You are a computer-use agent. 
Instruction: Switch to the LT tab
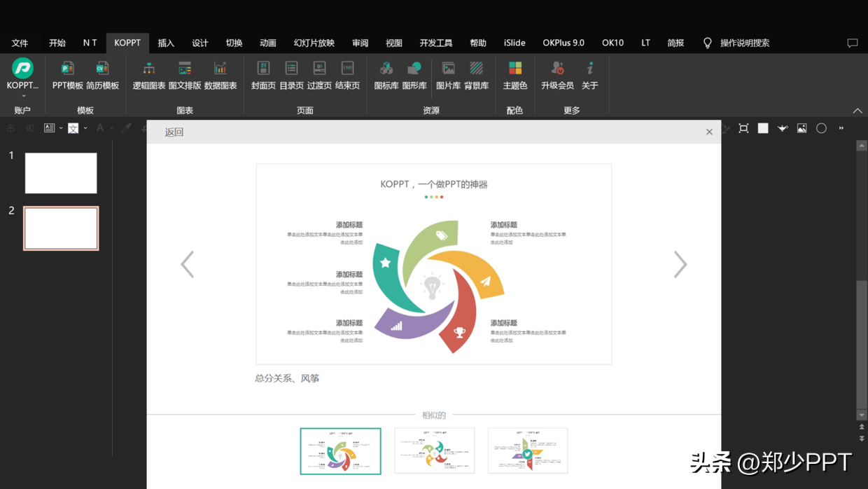tap(645, 43)
